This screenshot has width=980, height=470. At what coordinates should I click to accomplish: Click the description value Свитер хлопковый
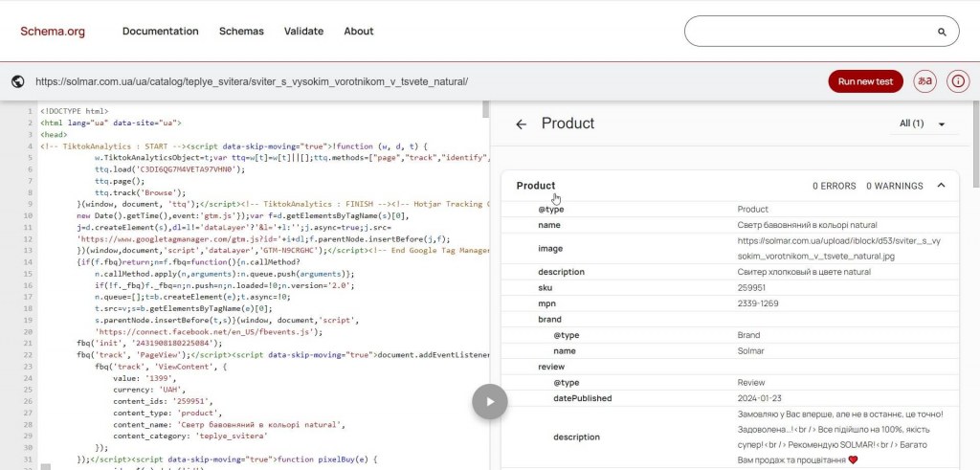point(804,273)
